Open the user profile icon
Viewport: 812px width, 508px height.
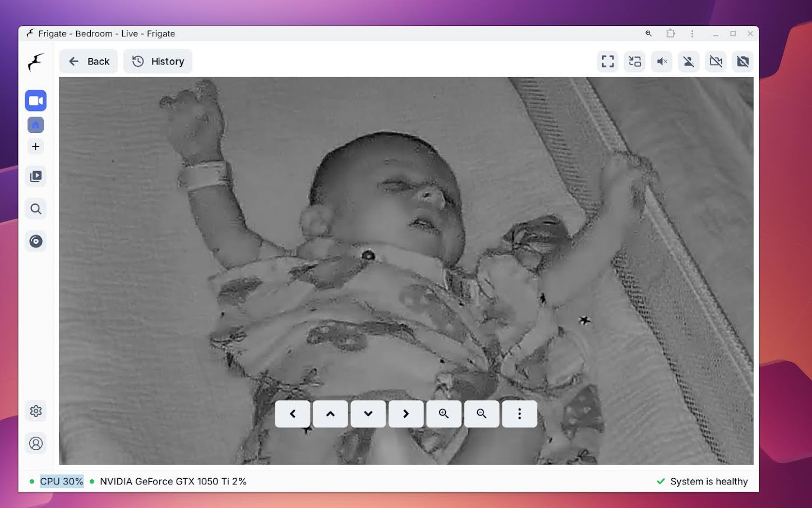pos(36,443)
